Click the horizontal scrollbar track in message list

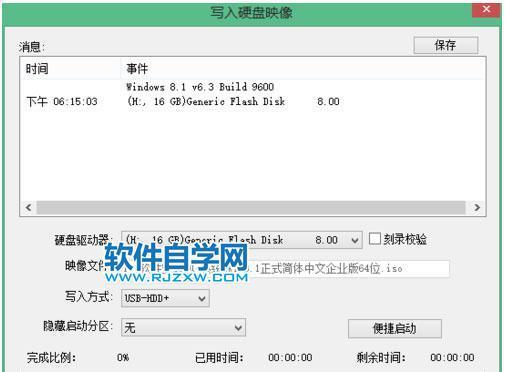point(251,207)
